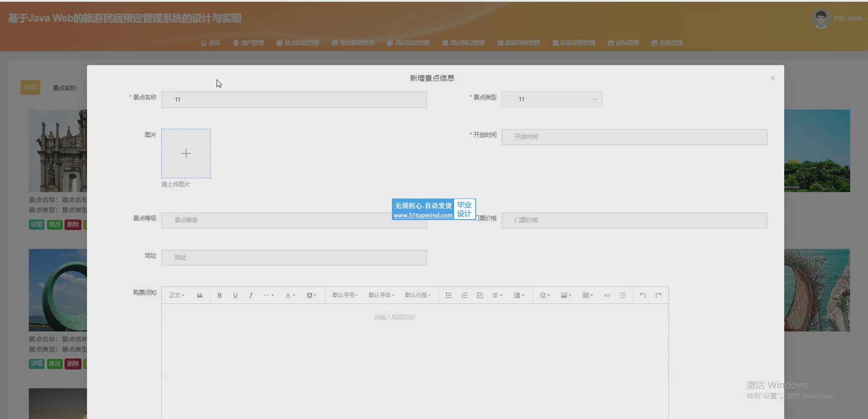This screenshot has height=419, width=868.
Task: Insert a numbered list
Action: [x=464, y=295]
